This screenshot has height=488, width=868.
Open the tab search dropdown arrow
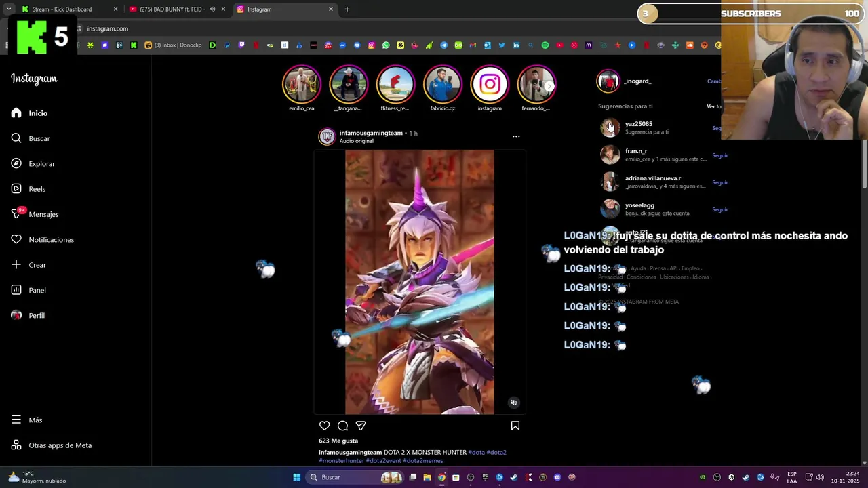(x=8, y=9)
